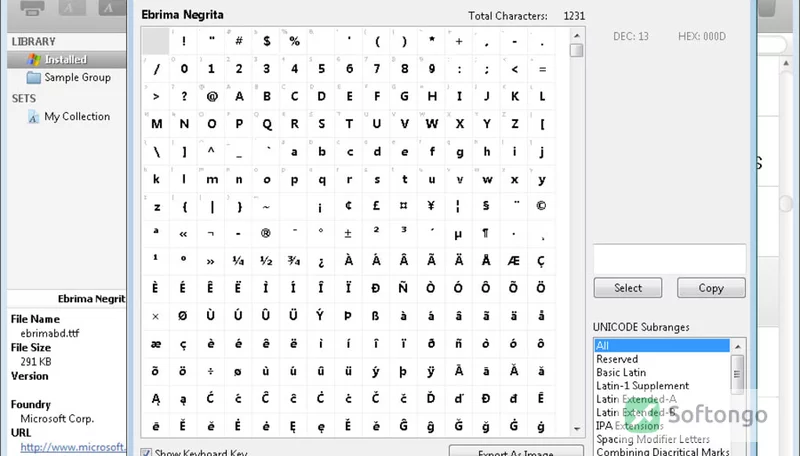This screenshot has height=456, width=800.
Task: Select the capital W glyph
Action: tap(432, 124)
